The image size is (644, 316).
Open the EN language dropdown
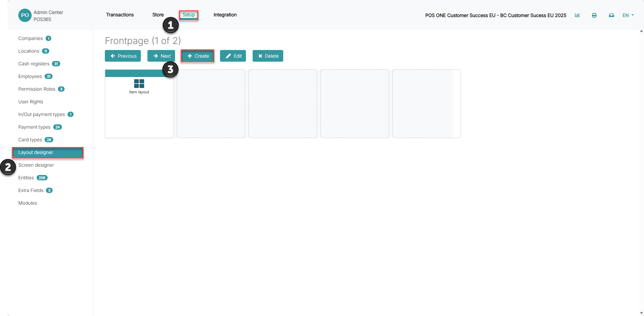[x=628, y=15]
